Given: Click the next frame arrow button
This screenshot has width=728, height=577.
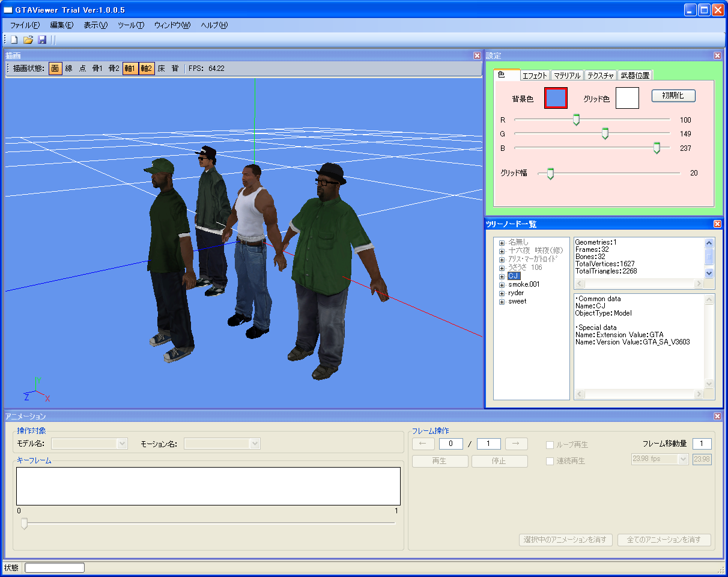Looking at the screenshot, I should 517,444.
